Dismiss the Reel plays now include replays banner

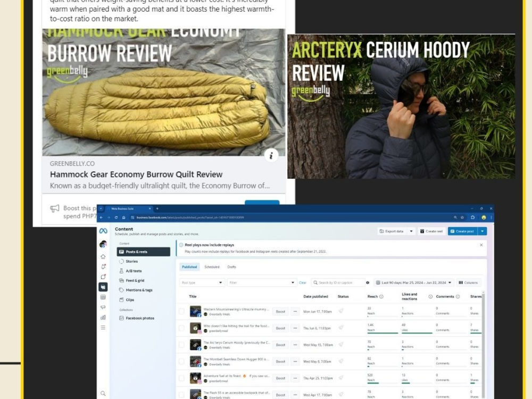tap(481, 245)
